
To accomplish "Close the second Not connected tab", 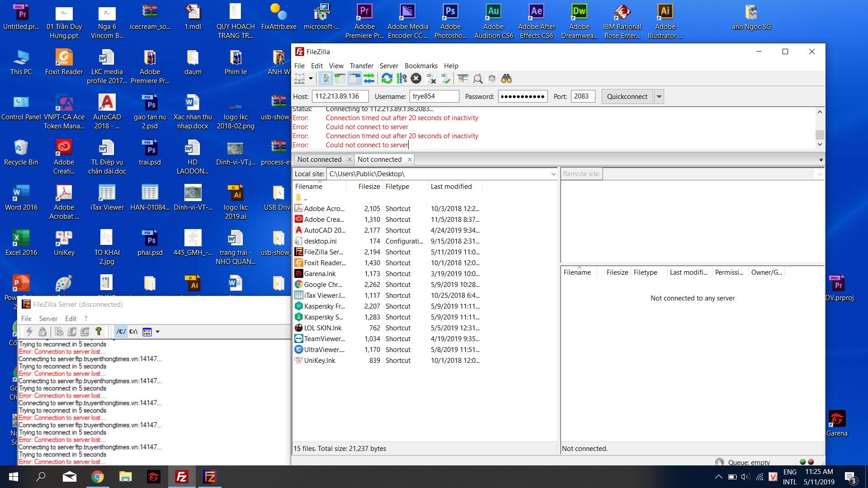I will [x=410, y=160].
